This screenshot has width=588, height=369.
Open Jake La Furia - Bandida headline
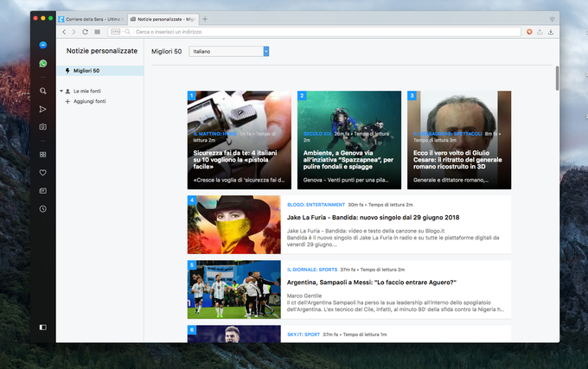click(x=374, y=217)
